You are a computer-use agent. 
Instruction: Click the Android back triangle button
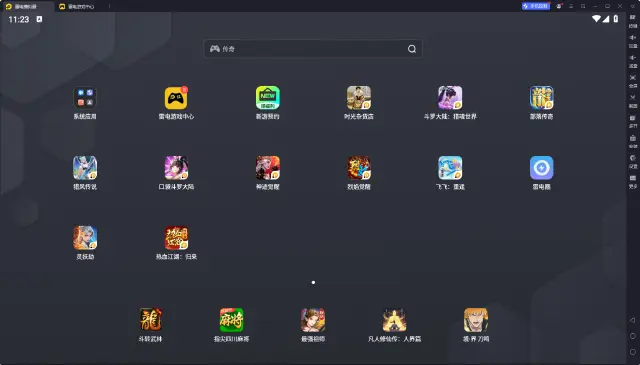pos(633,320)
